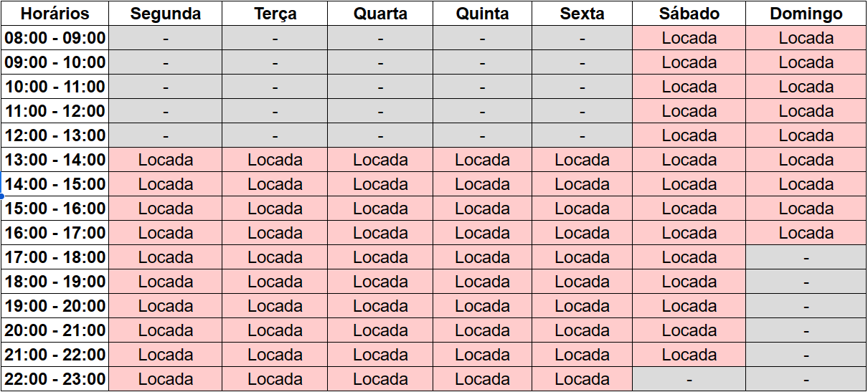This screenshot has width=868, height=392.
Task: Click Terça cell at 10:00 - 11:00
Action: point(275,87)
